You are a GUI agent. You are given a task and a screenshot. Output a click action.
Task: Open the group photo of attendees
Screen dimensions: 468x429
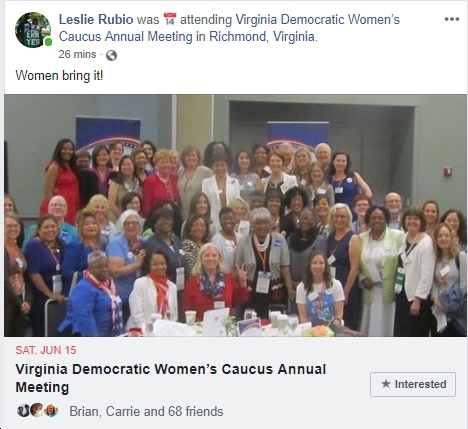pyautogui.click(x=235, y=215)
